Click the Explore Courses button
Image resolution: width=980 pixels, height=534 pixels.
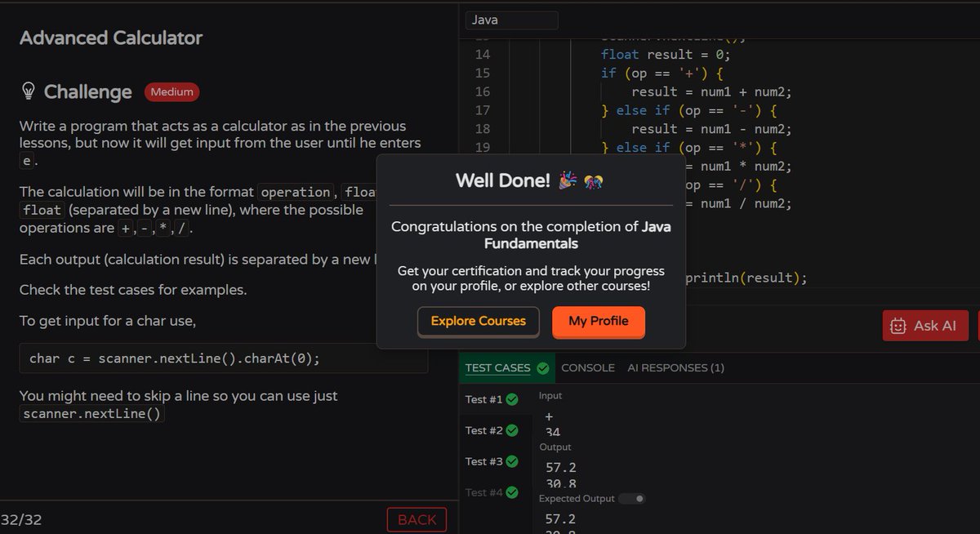click(x=479, y=321)
